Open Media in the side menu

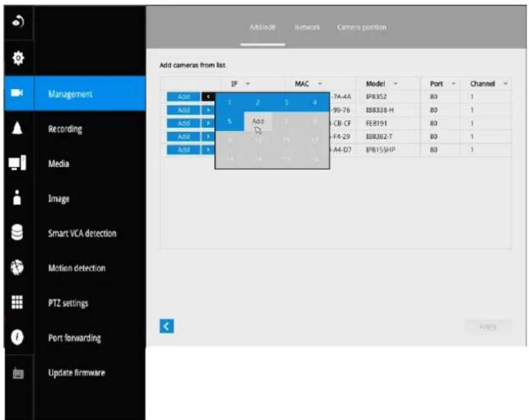59,164
